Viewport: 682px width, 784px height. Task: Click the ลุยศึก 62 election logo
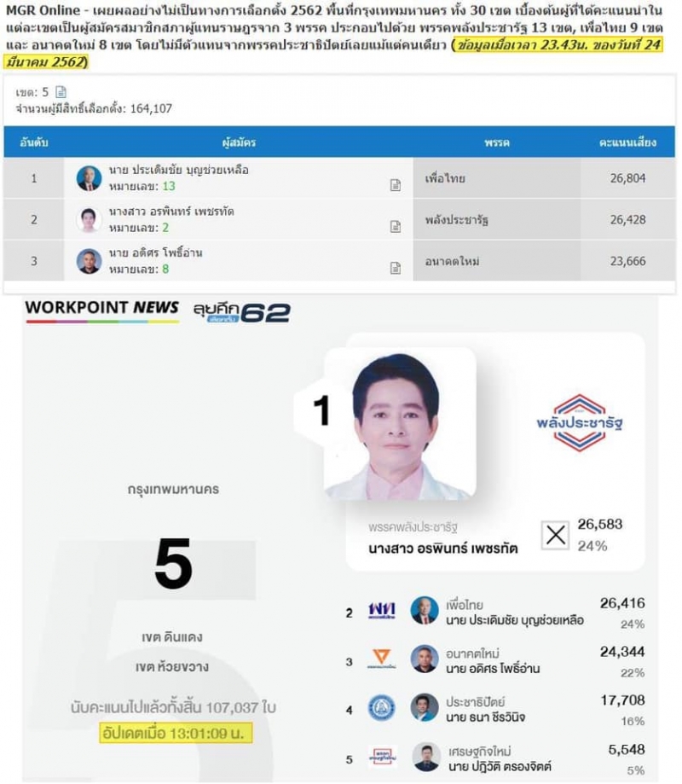[x=242, y=312]
